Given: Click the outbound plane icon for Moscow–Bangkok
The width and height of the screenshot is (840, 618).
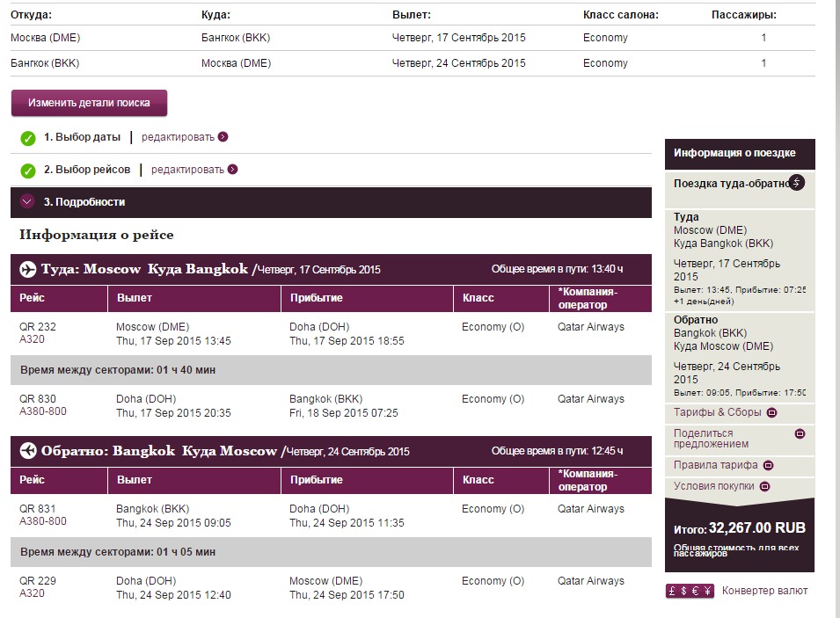Looking at the screenshot, I should pos(27,269).
